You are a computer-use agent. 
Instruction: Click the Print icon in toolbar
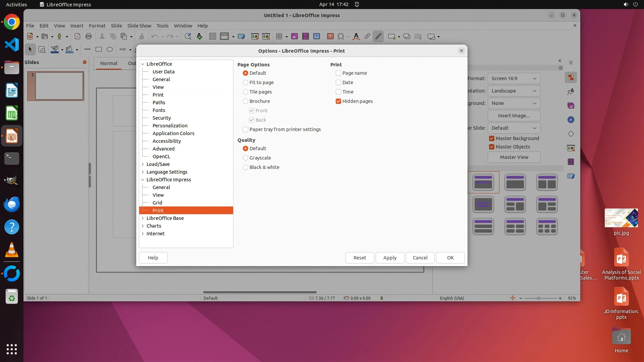(89, 37)
